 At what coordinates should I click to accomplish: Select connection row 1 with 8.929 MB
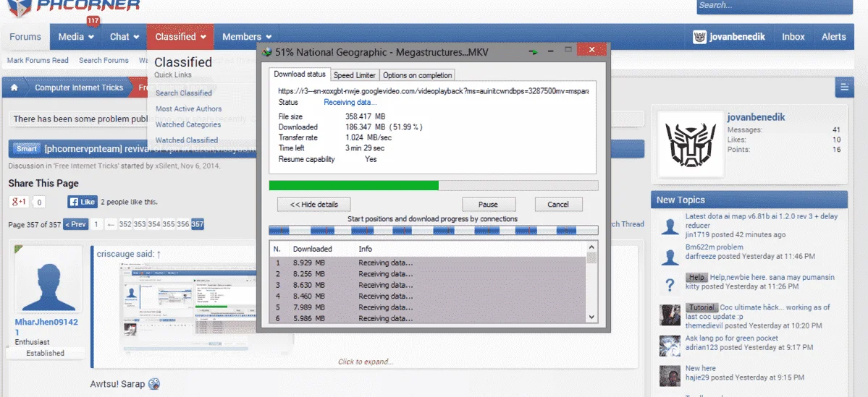(x=427, y=262)
